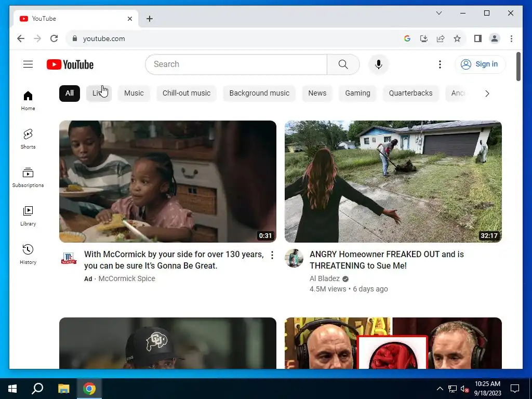The width and height of the screenshot is (532, 399).
Task: Open YouTube settings three-dot menu
Action: (440, 64)
